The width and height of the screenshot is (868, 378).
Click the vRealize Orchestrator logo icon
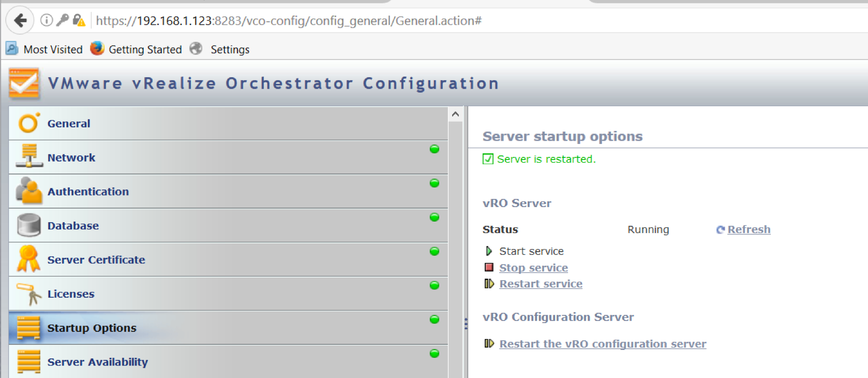tap(24, 83)
